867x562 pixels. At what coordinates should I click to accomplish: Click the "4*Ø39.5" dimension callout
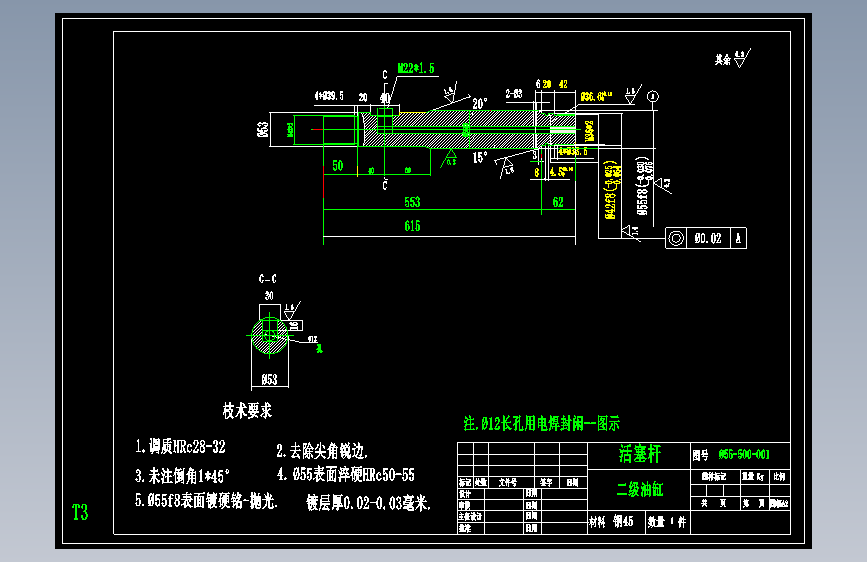click(x=329, y=96)
